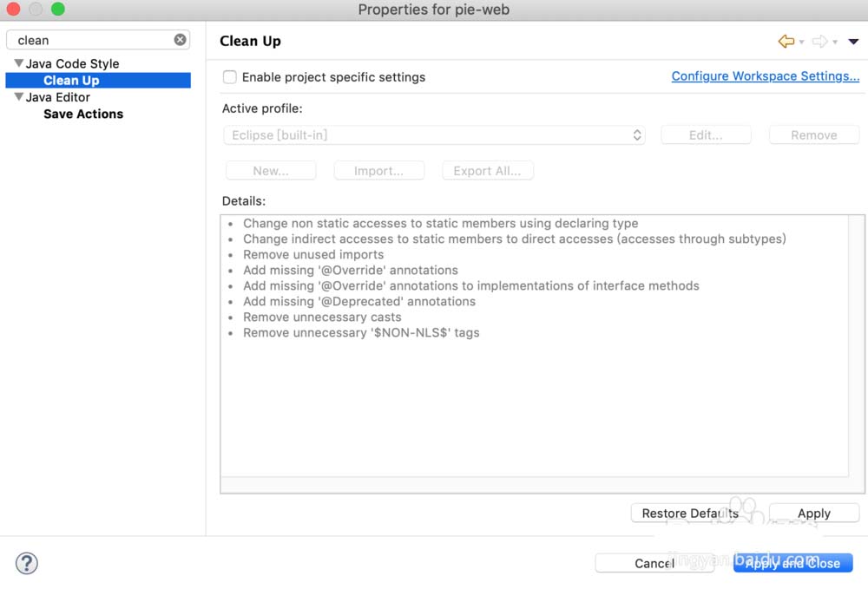Screen dimensions: 868x589
Task: Select Clean Up in the tree
Action: [x=71, y=81]
